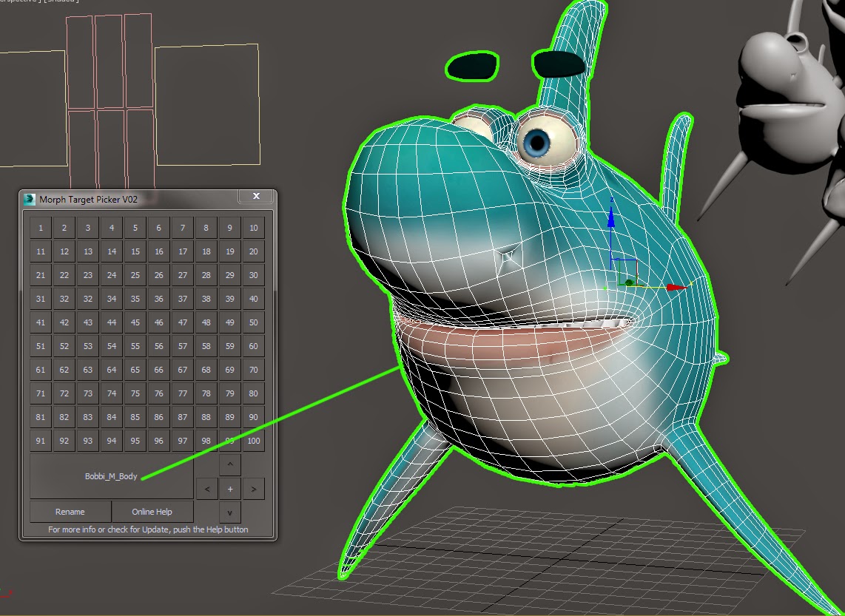This screenshot has width=845, height=616.
Task: Click morph target 42
Action: click(x=64, y=322)
